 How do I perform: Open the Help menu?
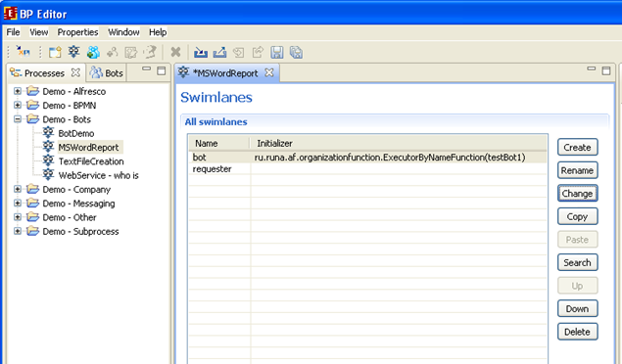point(158,32)
